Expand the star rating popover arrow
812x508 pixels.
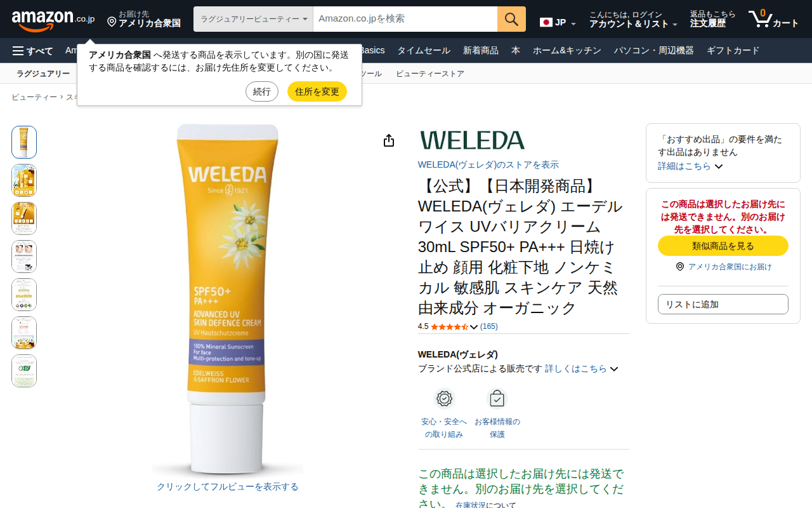(x=474, y=327)
